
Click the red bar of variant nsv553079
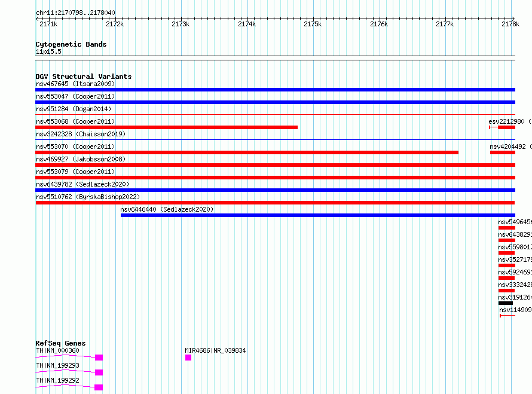click(x=275, y=178)
